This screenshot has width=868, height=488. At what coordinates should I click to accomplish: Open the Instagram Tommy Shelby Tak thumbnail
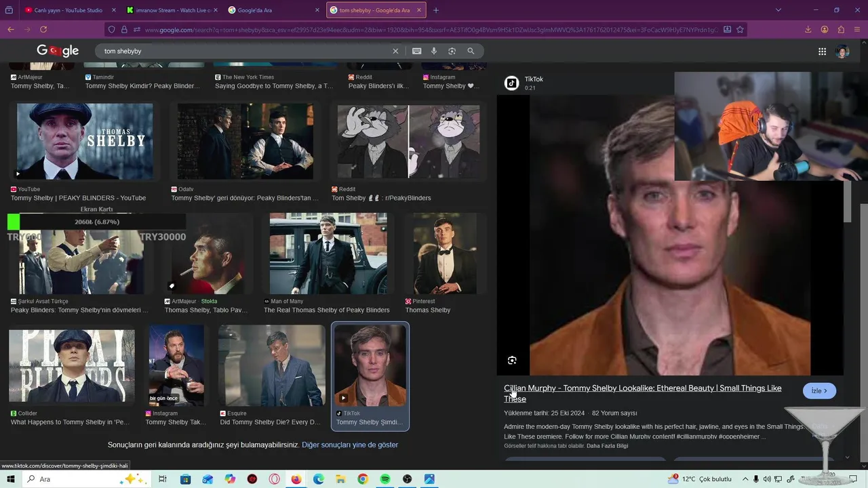click(176, 365)
